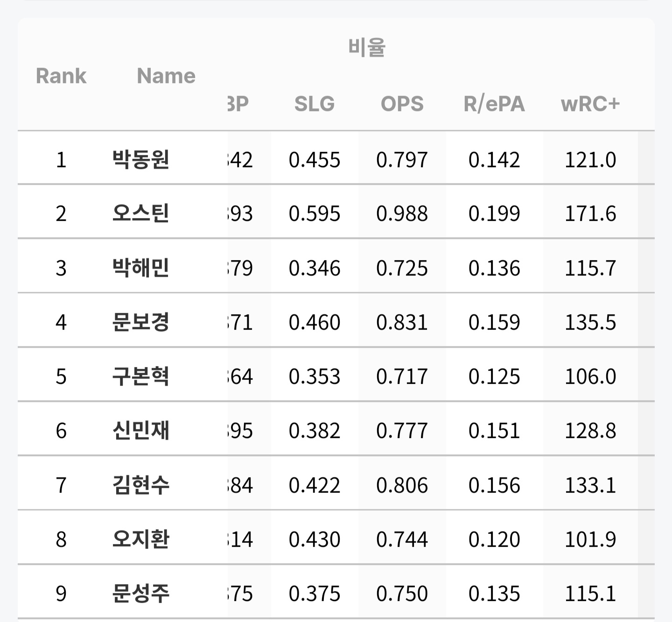Image resolution: width=672 pixels, height=622 pixels.
Task: Click the Rank column header
Action: click(x=61, y=76)
